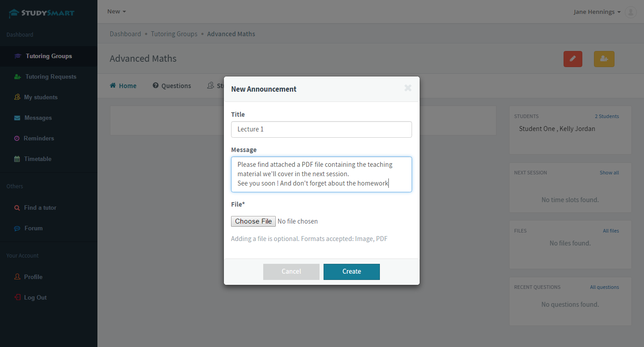644x347 pixels.
Task: Click into the Title input field
Action: [321, 129]
